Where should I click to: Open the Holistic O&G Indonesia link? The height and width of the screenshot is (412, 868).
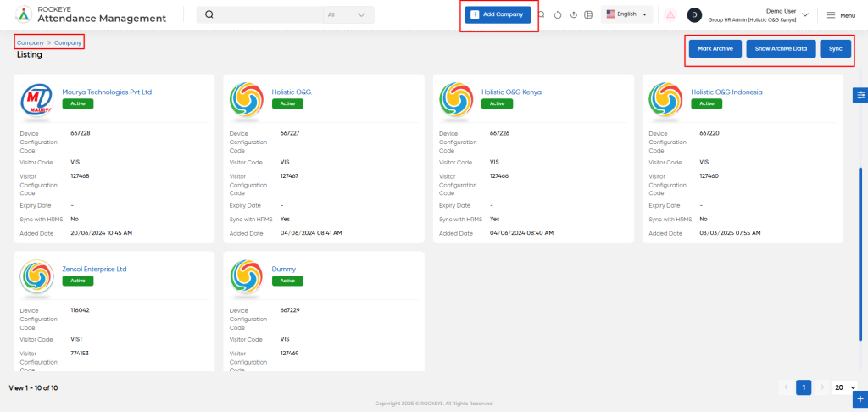pos(726,92)
